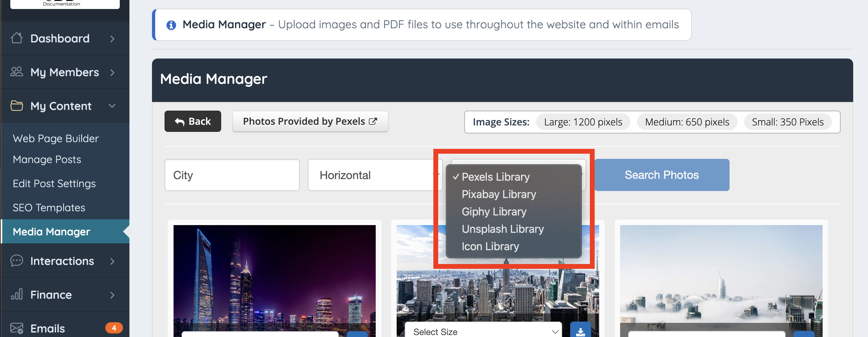Open Edit Post Settings
Screen dimensions: 868x337
pos(54,184)
